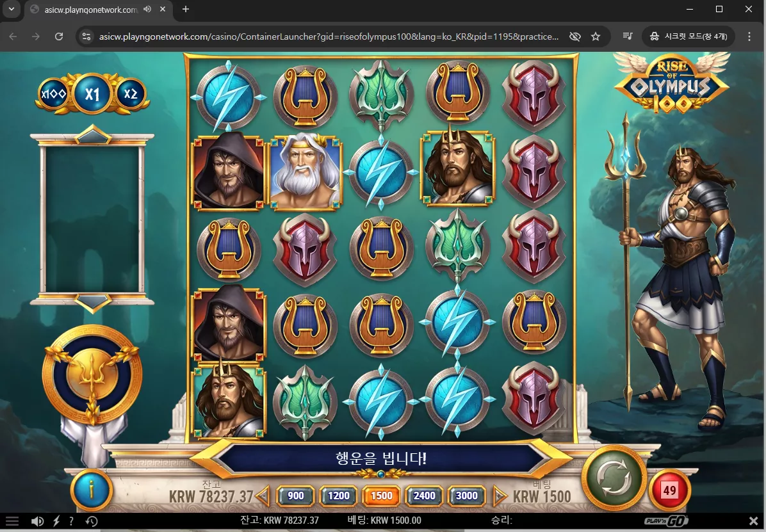
Task: Close the game with the bottom-bar X
Action: tap(753, 520)
